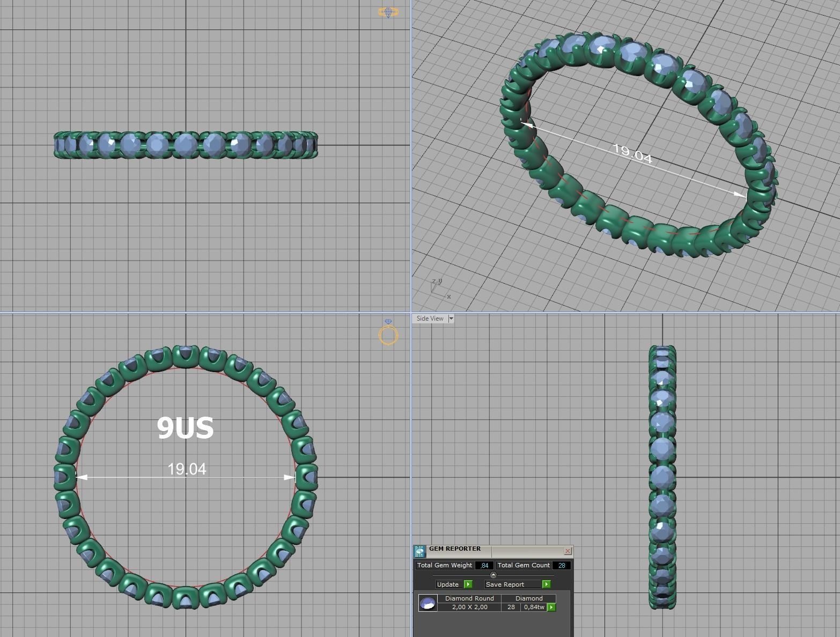Click the Diamond material header cell

(529, 598)
